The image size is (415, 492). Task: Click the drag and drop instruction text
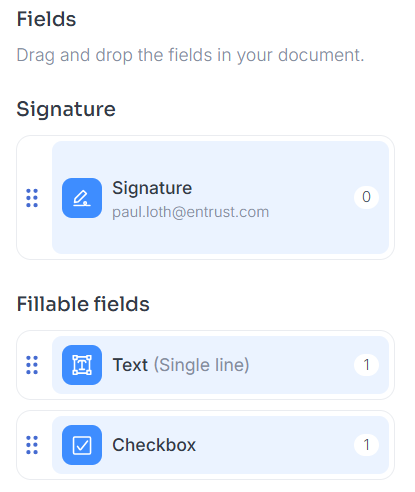[x=190, y=55]
